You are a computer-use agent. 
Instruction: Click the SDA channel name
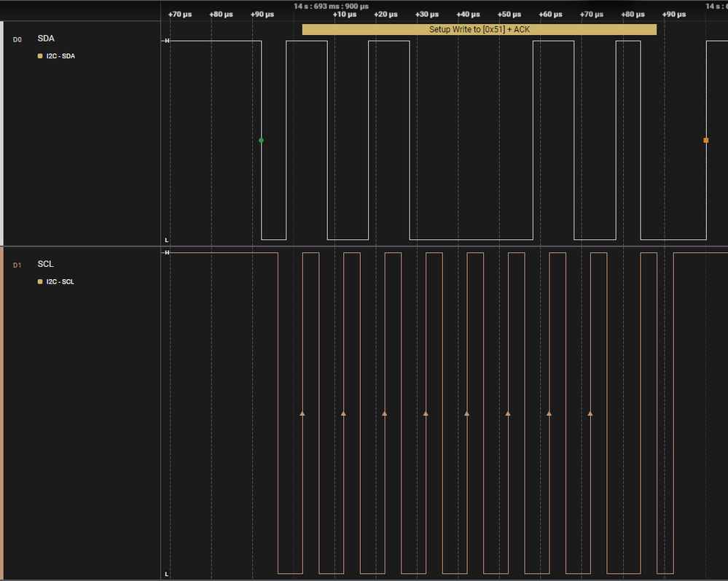(x=46, y=39)
